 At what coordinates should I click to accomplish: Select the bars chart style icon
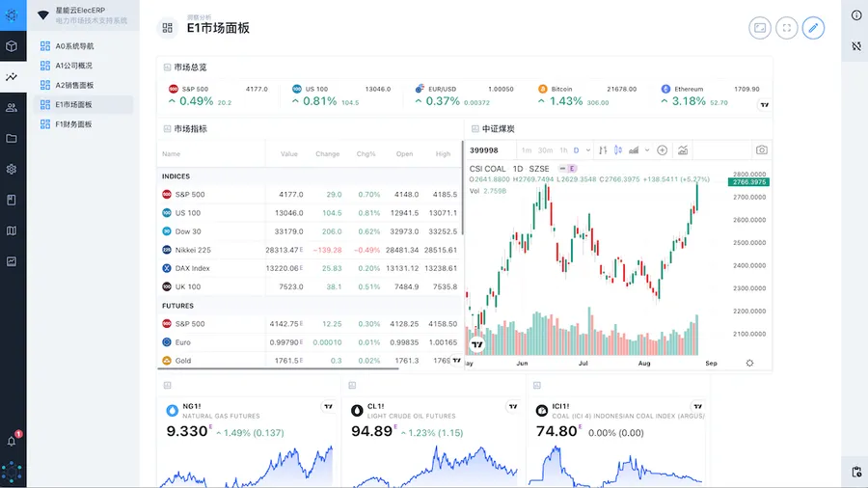(x=603, y=149)
